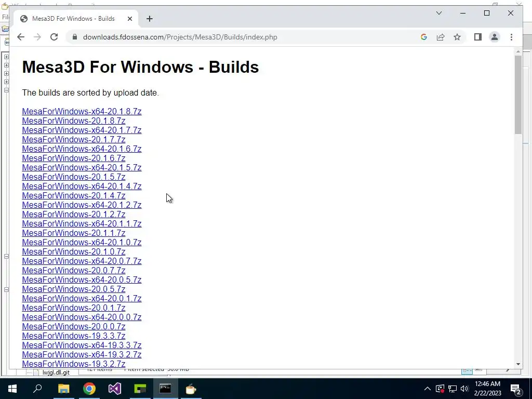This screenshot has height=399, width=532.
Task: Click MesaForWindows-20.1.1.7z
Action: coord(74,233)
